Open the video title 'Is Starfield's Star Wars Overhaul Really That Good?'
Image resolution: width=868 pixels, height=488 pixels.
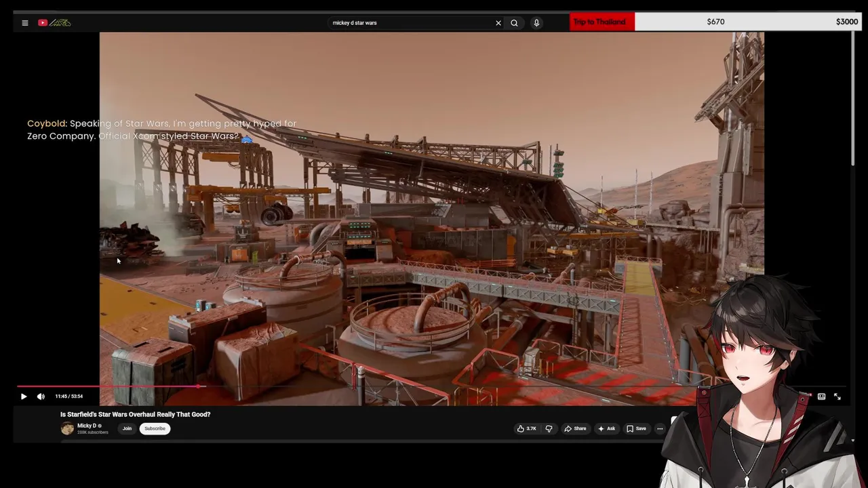click(136, 414)
